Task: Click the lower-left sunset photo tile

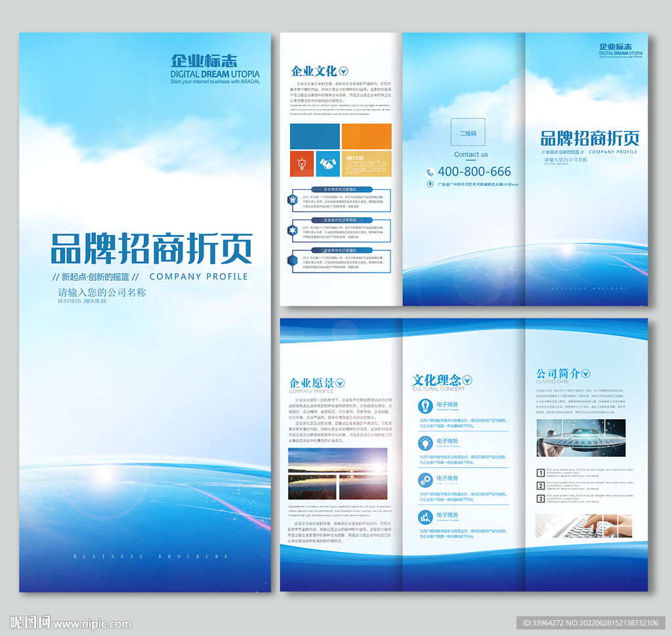Action: pyautogui.click(x=312, y=487)
